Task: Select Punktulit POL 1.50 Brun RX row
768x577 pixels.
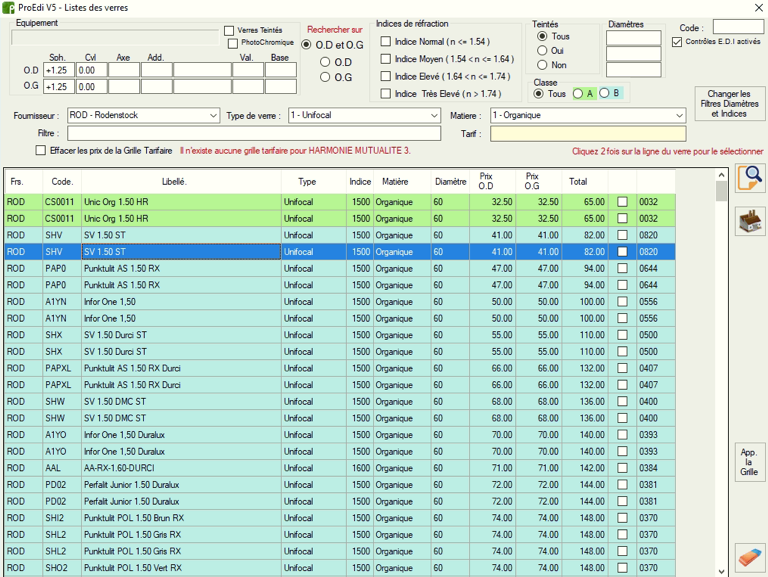Action: [339, 518]
